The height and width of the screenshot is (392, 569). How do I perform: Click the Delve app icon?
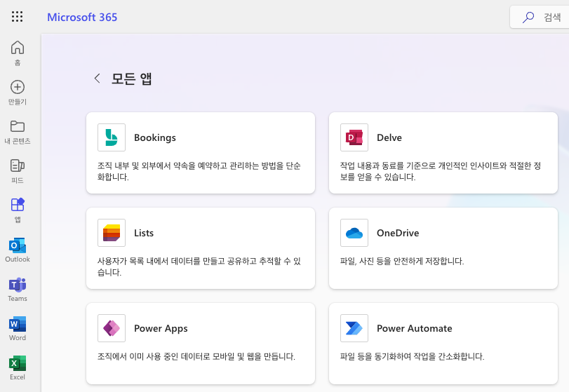coord(354,137)
